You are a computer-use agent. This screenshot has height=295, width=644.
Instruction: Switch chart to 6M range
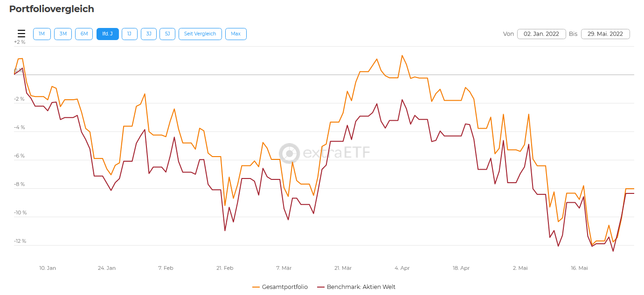tap(84, 34)
